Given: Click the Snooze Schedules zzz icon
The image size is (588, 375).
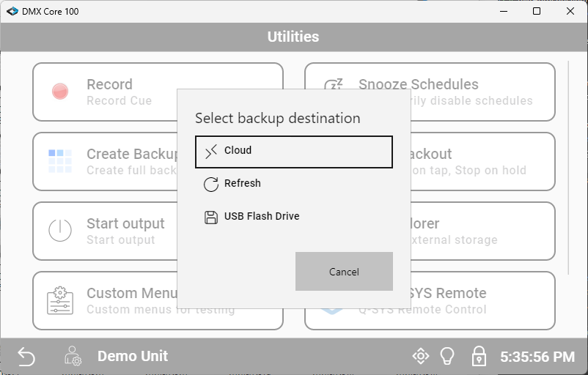Looking at the screenshot, I should pos(334,86).
